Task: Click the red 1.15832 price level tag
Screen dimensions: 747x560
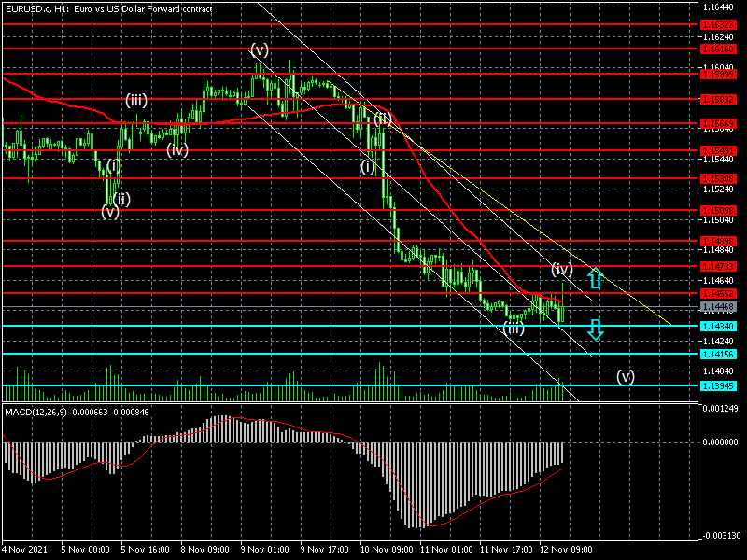Action: 719,99
